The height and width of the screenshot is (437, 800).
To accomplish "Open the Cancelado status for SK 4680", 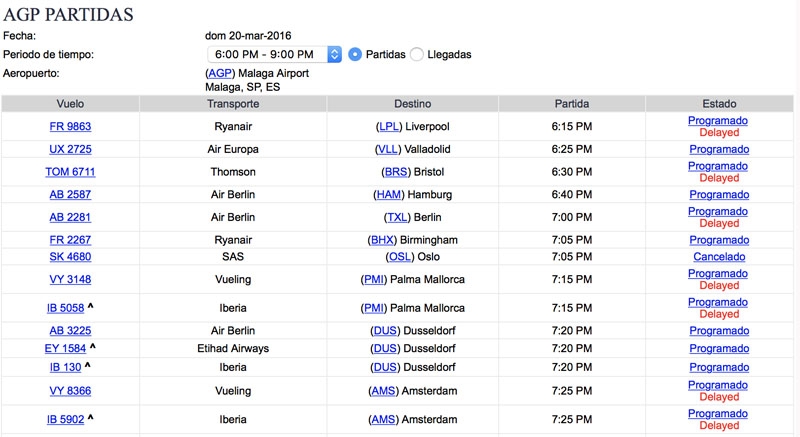I will click(719, 257).
